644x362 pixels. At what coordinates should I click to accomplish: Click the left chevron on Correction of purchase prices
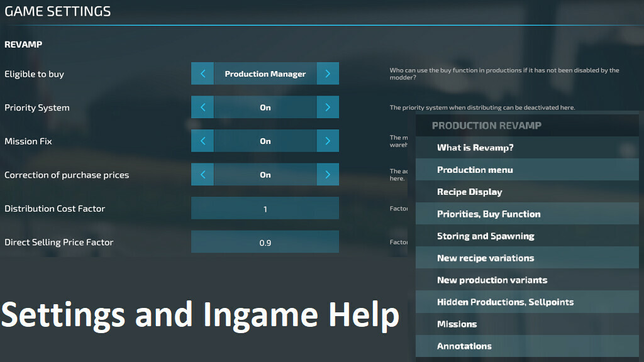pyautogui.click(x=202, y=174)
